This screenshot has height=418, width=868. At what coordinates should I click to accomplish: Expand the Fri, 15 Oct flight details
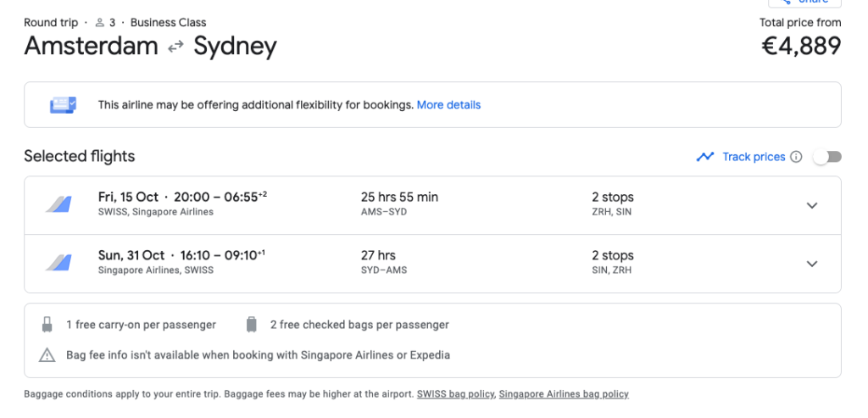coord(811,205)
